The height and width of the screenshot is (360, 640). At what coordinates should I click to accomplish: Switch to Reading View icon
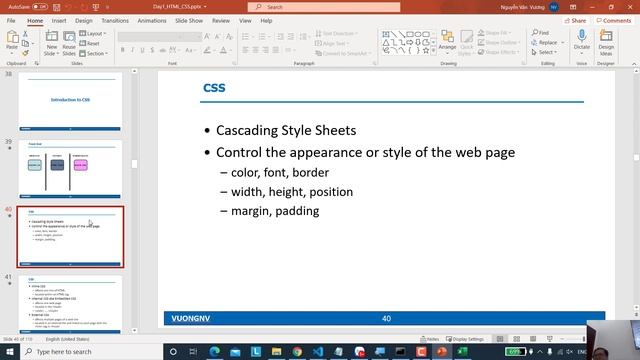tap(533, 339)
